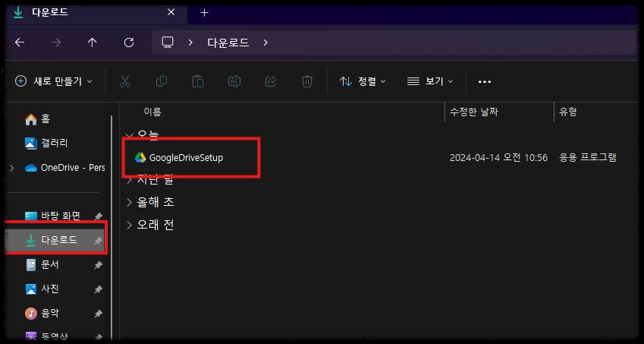Click the 2024-04-14 오전 10:56 date cell
Image resolution: width=644 pixels, height=344 pixels.
click(x=498, y=157)
